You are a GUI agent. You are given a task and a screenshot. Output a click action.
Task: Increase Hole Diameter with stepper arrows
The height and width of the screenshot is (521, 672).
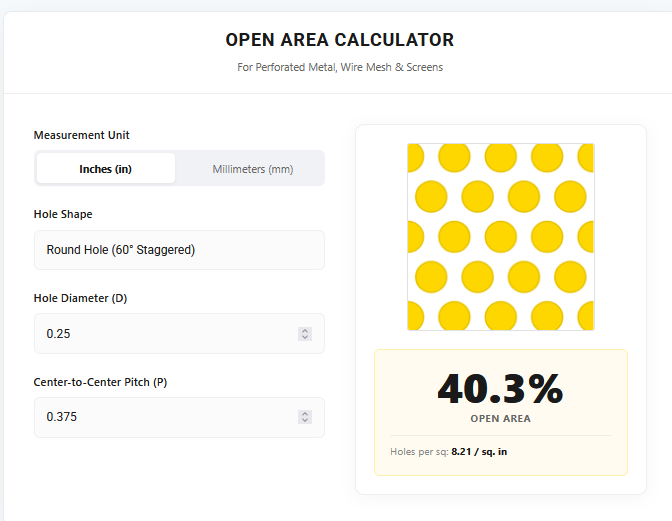(x=305, y=331)
